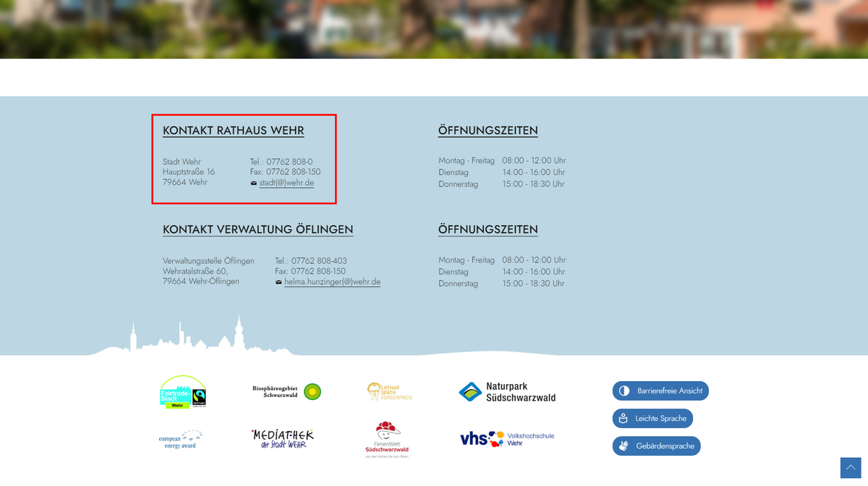Click the Fairtrade-Stadt Wehr logo
The width and height of the screenshot is (868, 486).
[x=183, y=392]
